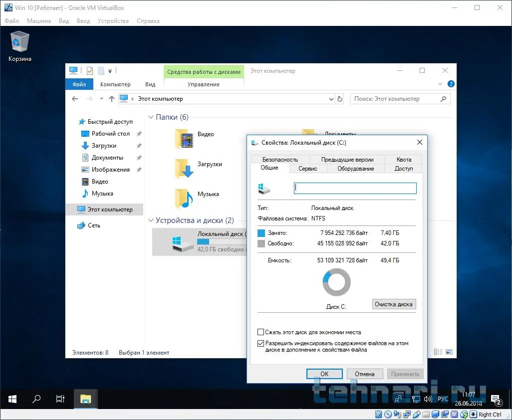Open the Action Center notification icon

496,399
